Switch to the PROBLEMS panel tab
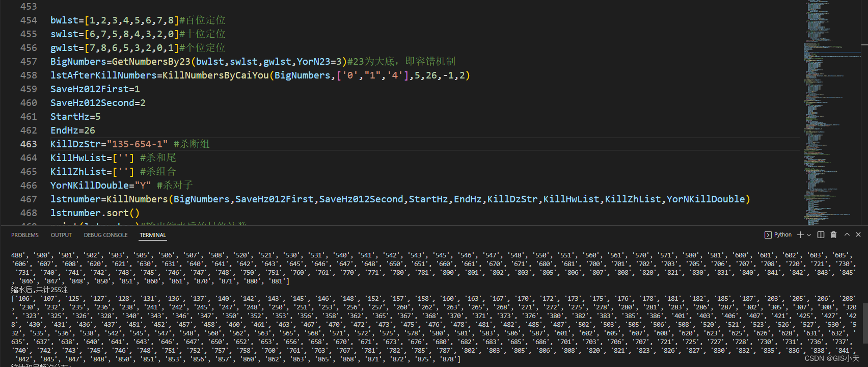The image size is (868, 367). point(25,235)
